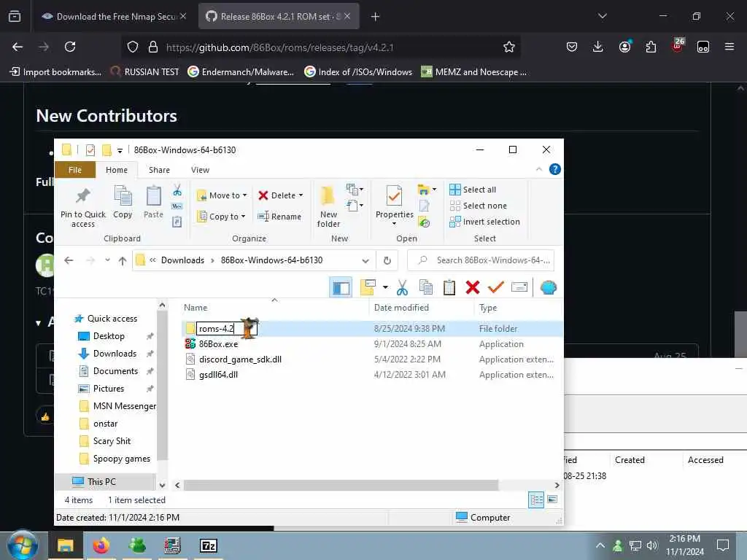Click the orange checkmark Properties icon
The image size is (747, 560).
tap(496, 287)
